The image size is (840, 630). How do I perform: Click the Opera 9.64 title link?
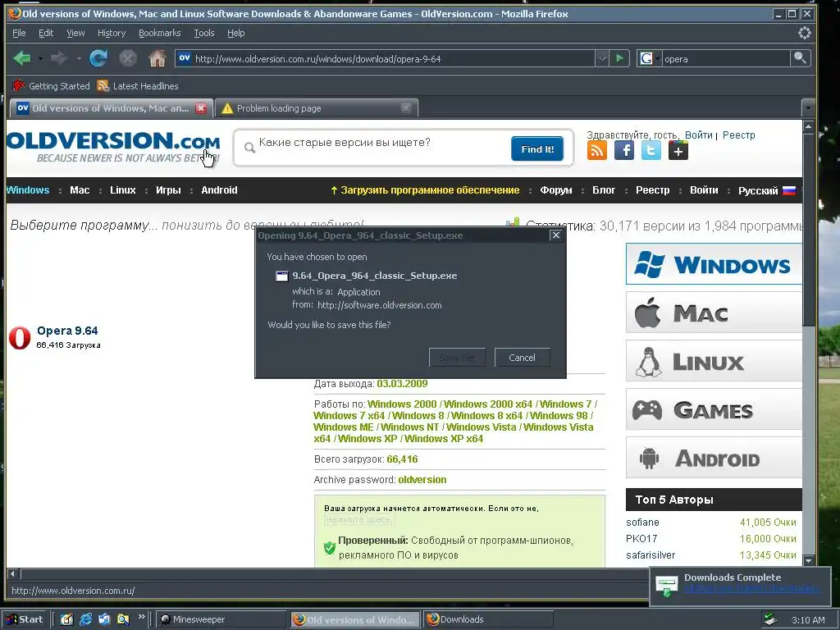(67, 331)
